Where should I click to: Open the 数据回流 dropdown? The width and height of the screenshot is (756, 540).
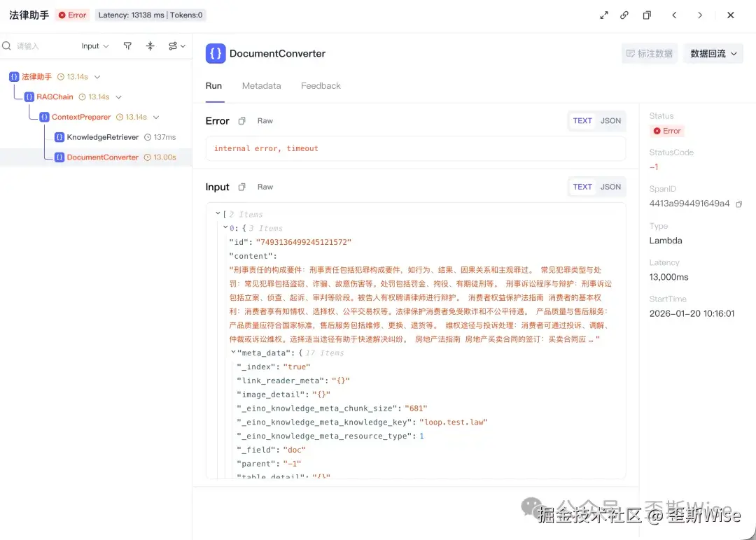click(713, 53)
